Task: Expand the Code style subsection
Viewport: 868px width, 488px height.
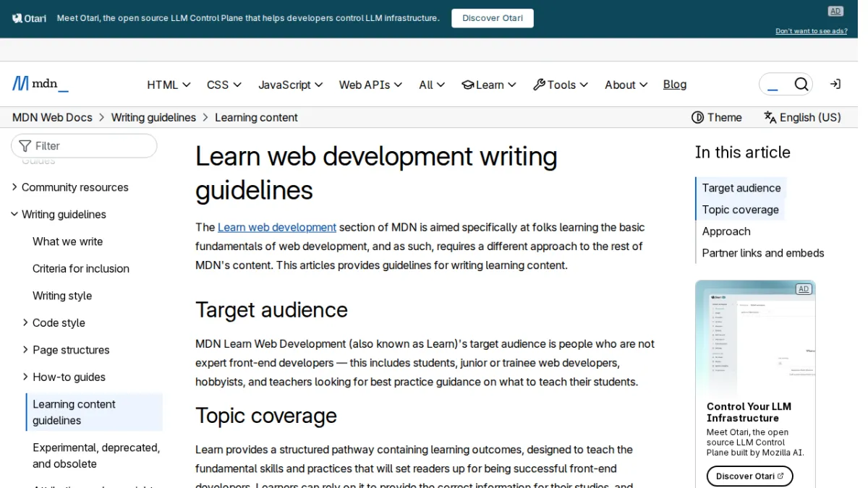Action: pyautogui.click(x=25, y=322)
